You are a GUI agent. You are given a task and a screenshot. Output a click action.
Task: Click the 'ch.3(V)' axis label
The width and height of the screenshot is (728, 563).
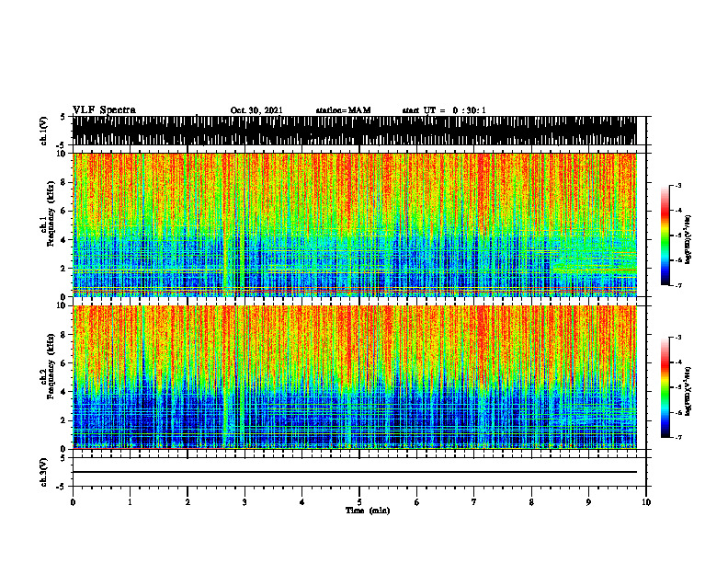tap(44, 472)
